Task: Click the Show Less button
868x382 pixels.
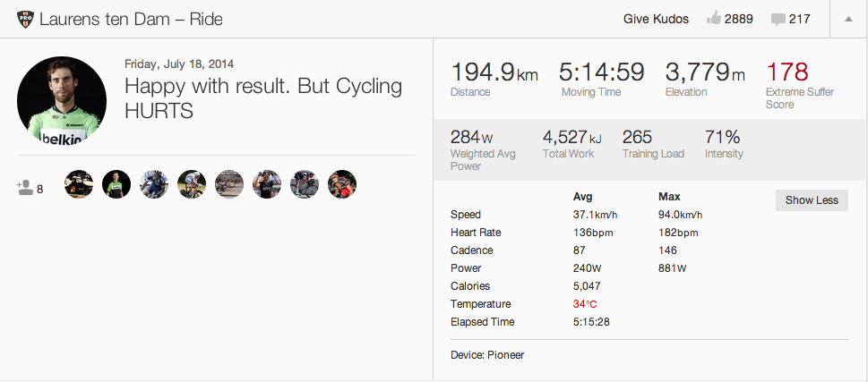Action: click(812, 200)
